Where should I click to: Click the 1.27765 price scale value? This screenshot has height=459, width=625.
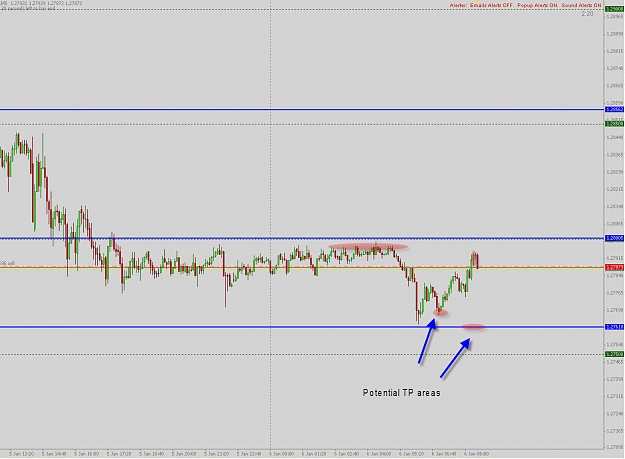click(x=615, y=293)
